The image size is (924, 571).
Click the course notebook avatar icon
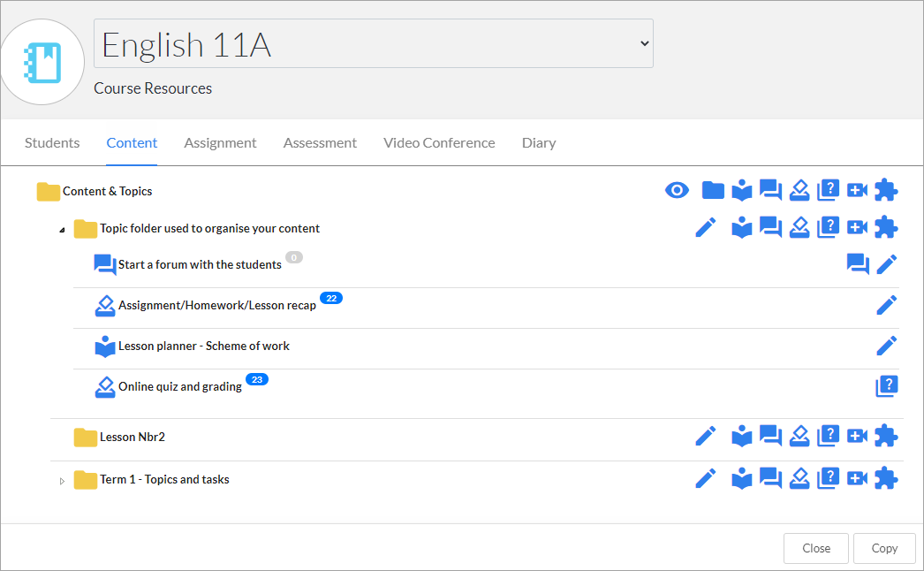[42, 62]
